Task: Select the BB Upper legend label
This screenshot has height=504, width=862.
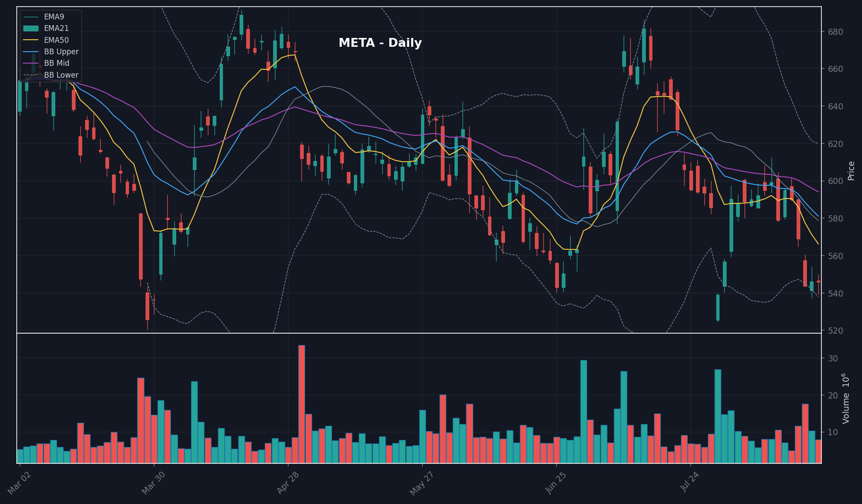Action: coord(61,52)
